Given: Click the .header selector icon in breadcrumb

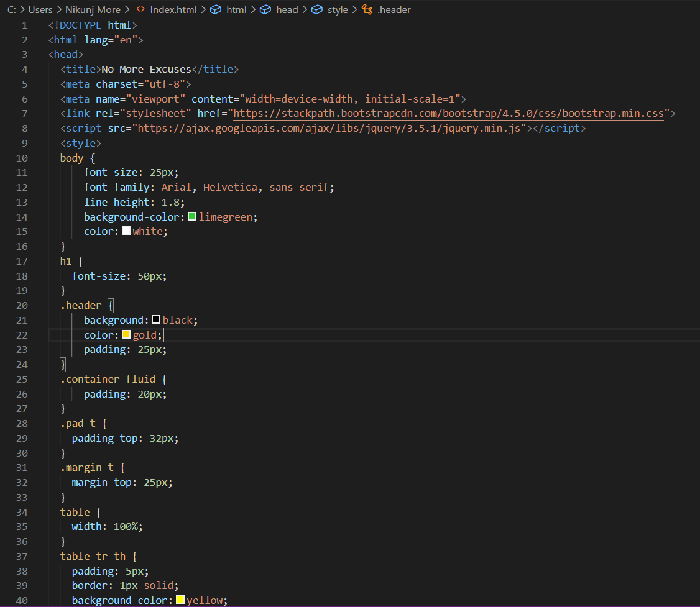Looking at the screenshot, I should [367, 9].
